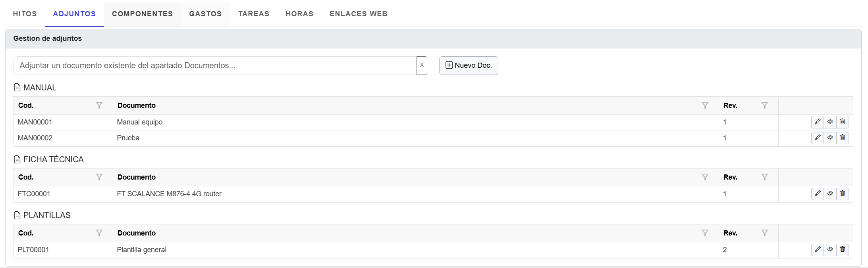The width and height of the screenshot is (868, 268).
Task: Open Rev. filter in MANUAL table
Action: 764,105
